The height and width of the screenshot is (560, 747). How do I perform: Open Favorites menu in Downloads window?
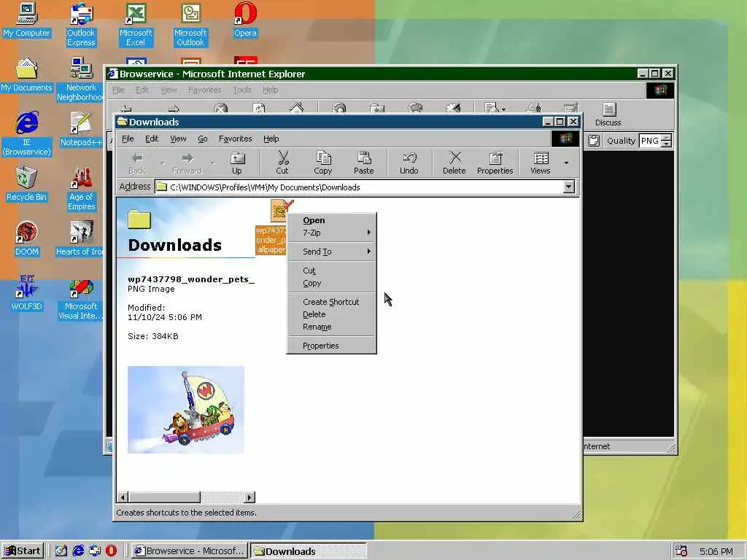236,139
